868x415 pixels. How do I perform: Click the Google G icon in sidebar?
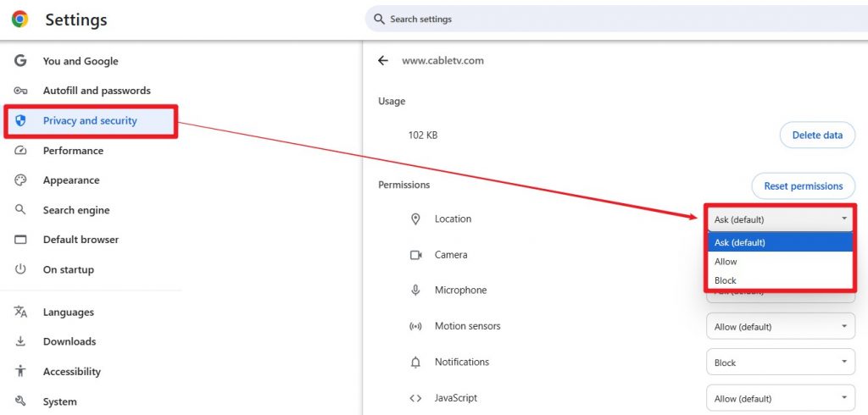pyautogui.click(x=20, y=61)
